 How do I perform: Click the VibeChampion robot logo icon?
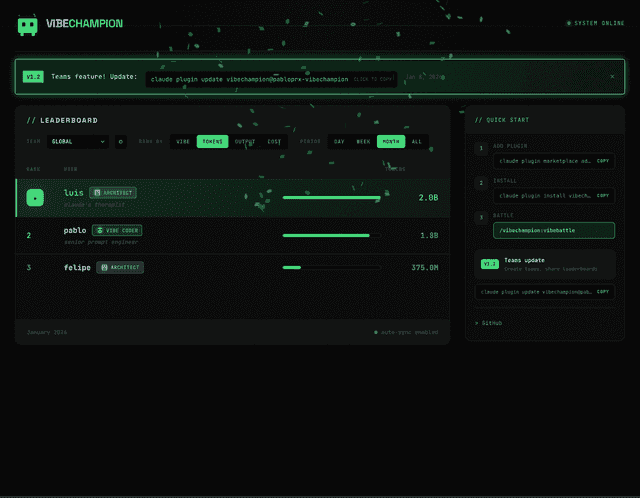[x=28, y=24]
